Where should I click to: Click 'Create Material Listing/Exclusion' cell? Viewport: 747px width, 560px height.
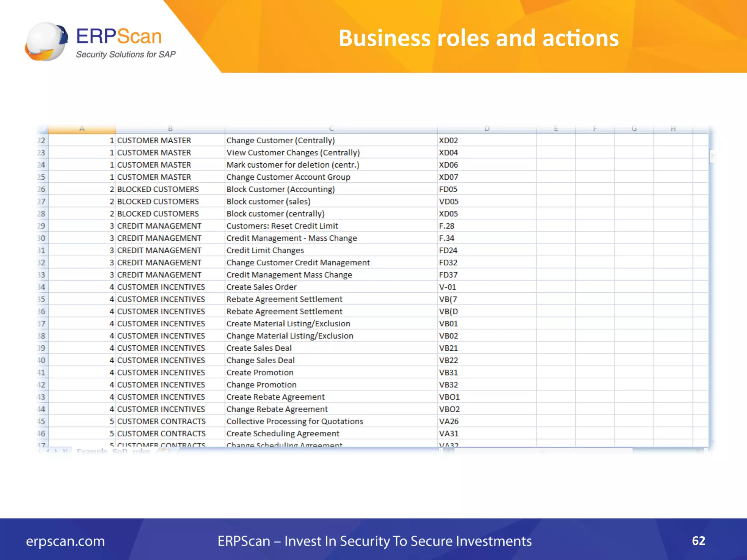[x=331, y=323]
